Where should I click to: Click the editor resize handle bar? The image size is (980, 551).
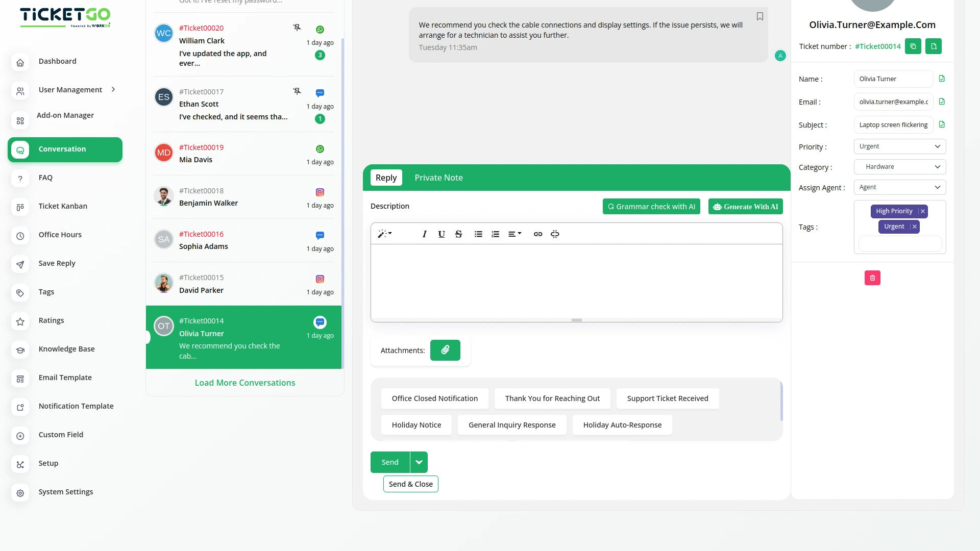(x=577, y=320)
